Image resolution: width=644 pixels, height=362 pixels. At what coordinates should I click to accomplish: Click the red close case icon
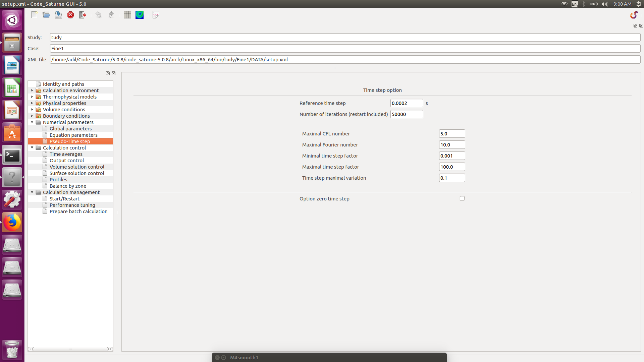coord(70,15)
